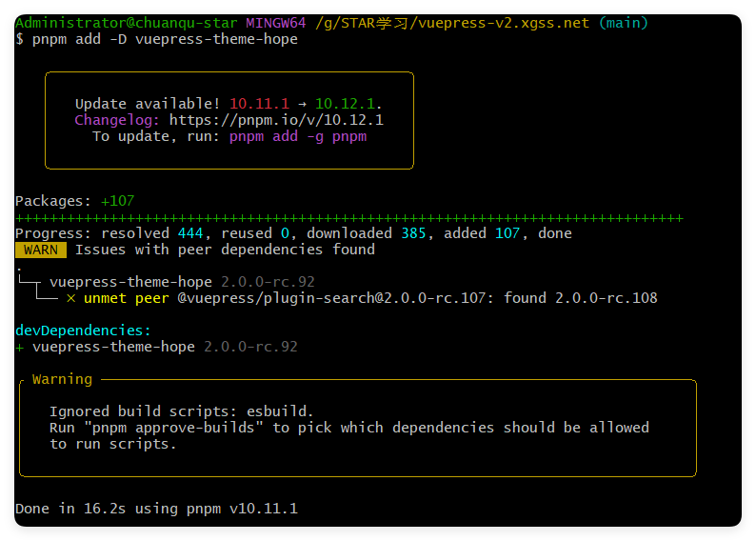Click version '2.0.0-rc.92' under devDependencies

tap(250, 347)
